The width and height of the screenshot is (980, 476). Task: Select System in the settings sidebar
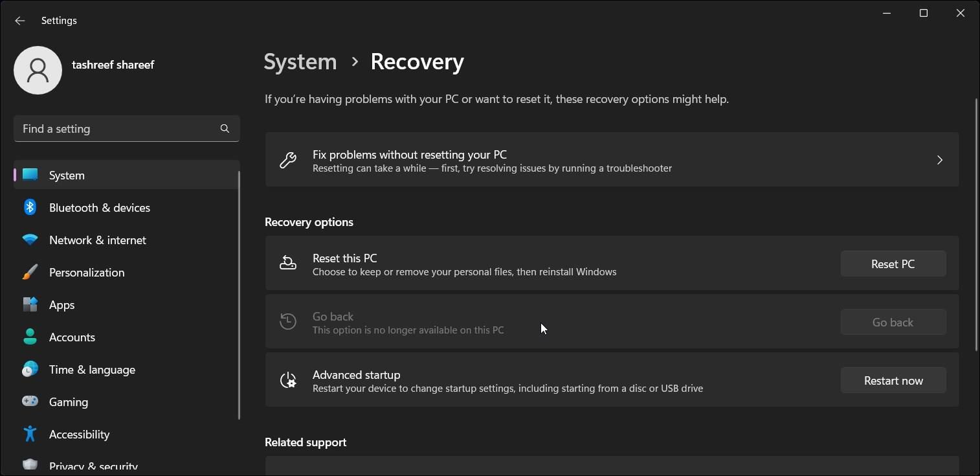tap(67, 175)
